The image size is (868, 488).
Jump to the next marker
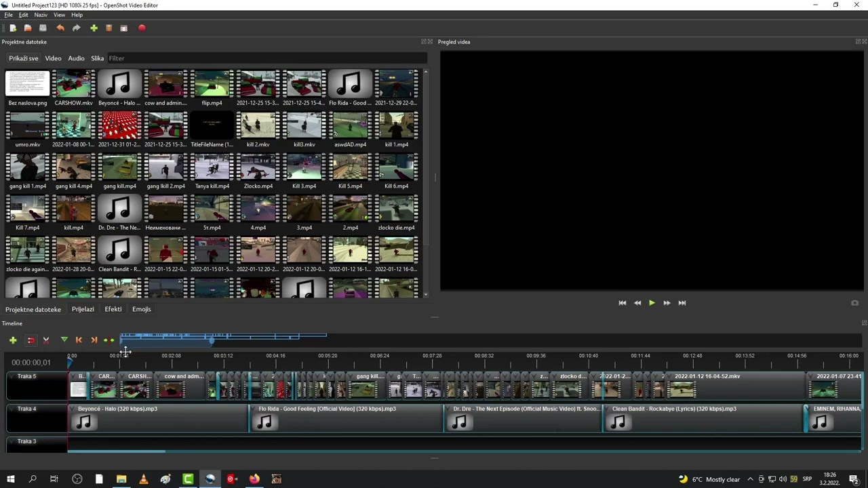[x=94, y=340]
